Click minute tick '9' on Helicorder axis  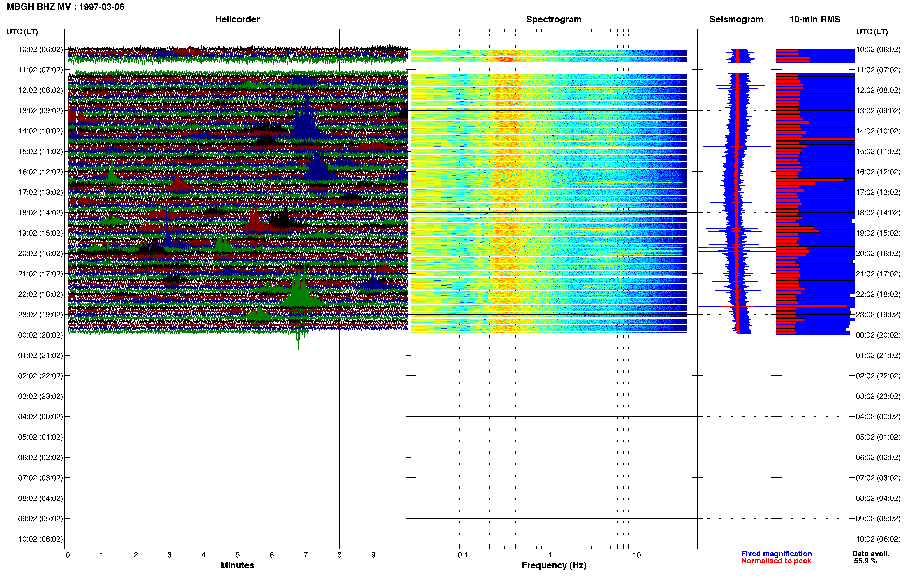pyautogui.click(x=373, y=555)
